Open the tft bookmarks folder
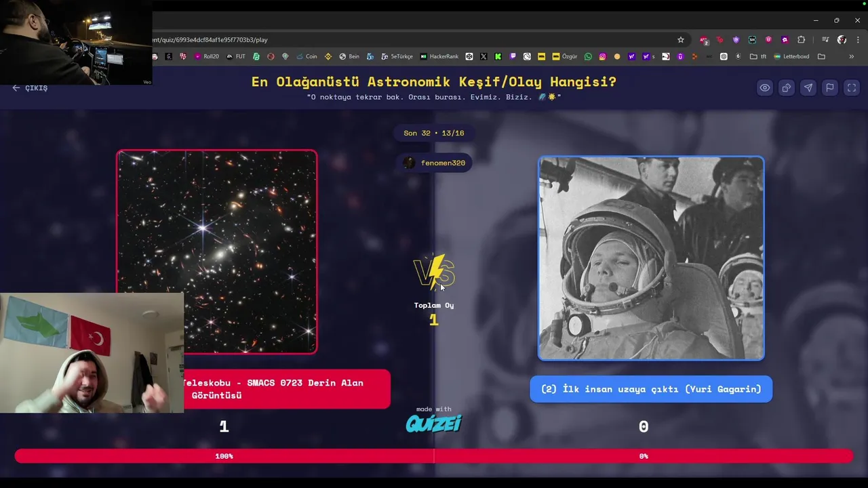 (757, 56)
